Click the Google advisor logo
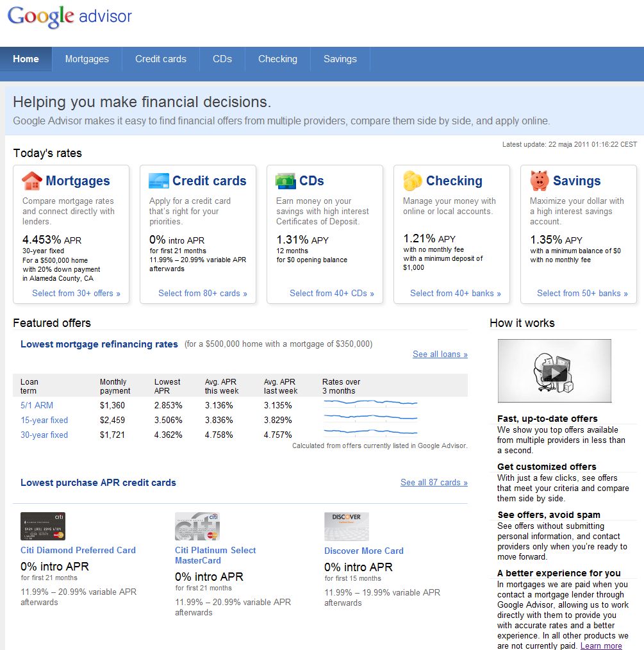The height and width of the screenshot is (650, 644). [70, 17]
